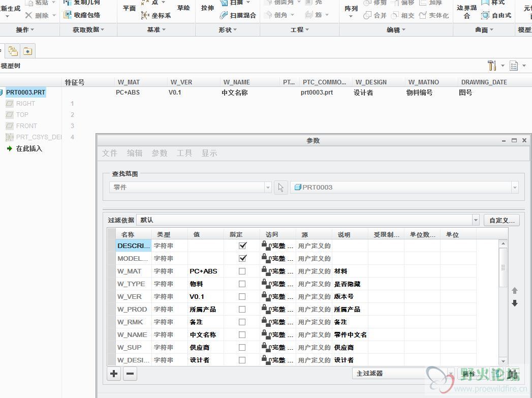Expand the Engineering (工程) ribbon group
This screenshot has width=532, height=398.
tap(300, 30)
